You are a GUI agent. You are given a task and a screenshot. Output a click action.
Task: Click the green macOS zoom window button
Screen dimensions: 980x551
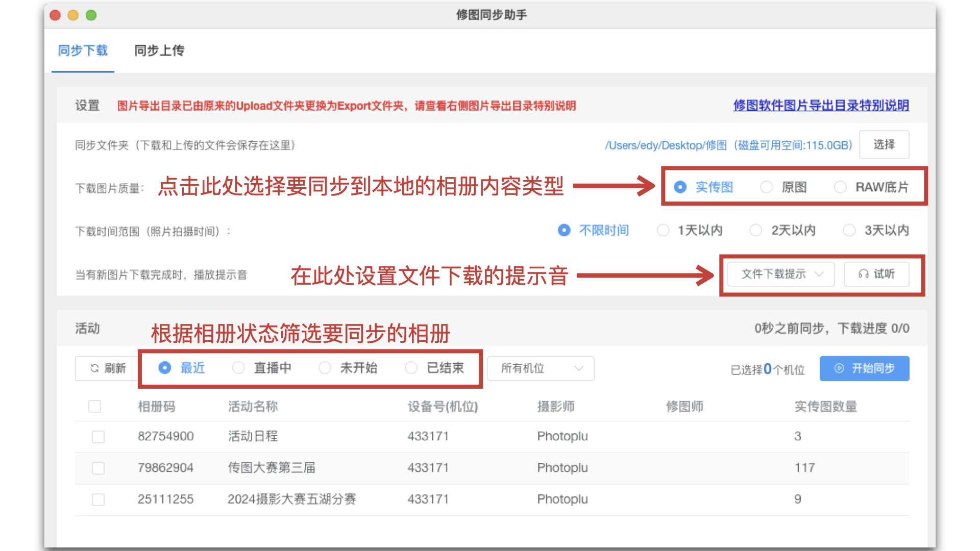pos(91,15)
